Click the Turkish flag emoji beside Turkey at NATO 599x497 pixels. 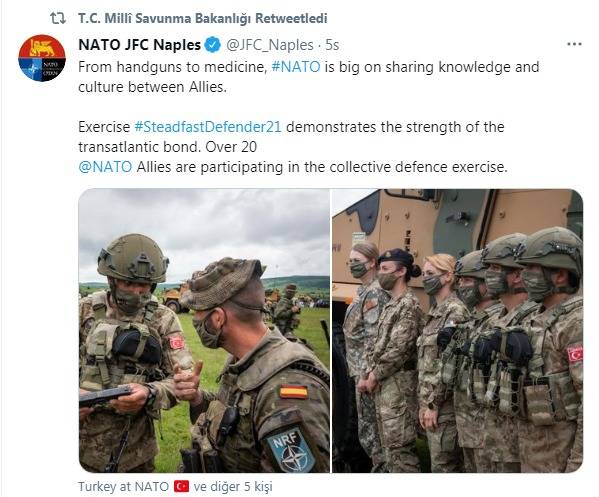[181, 486]
